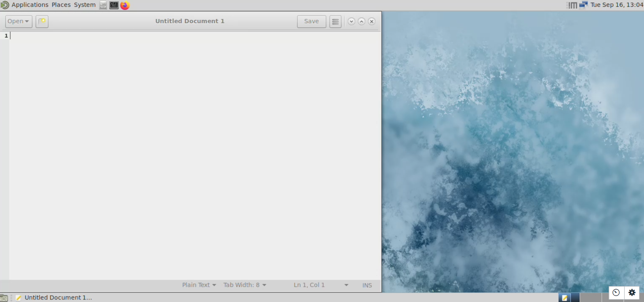Open the System menu
644x302 pixels.
[85, 5]
